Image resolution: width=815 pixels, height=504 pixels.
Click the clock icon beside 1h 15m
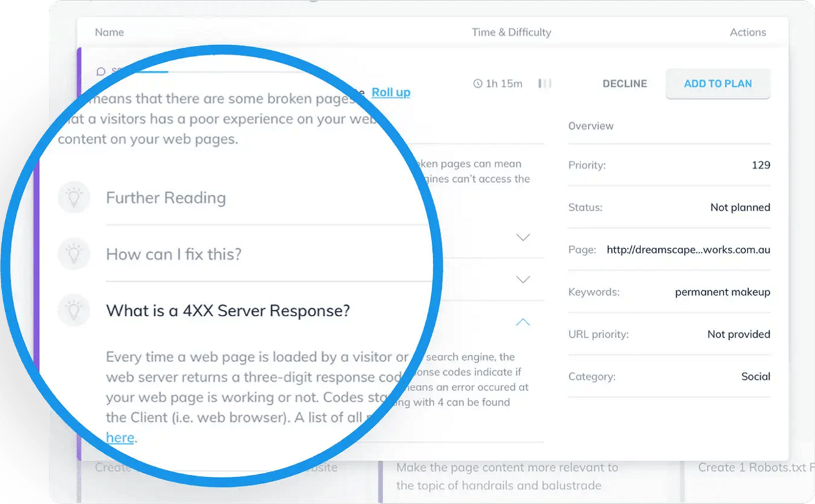coord(478,83)
